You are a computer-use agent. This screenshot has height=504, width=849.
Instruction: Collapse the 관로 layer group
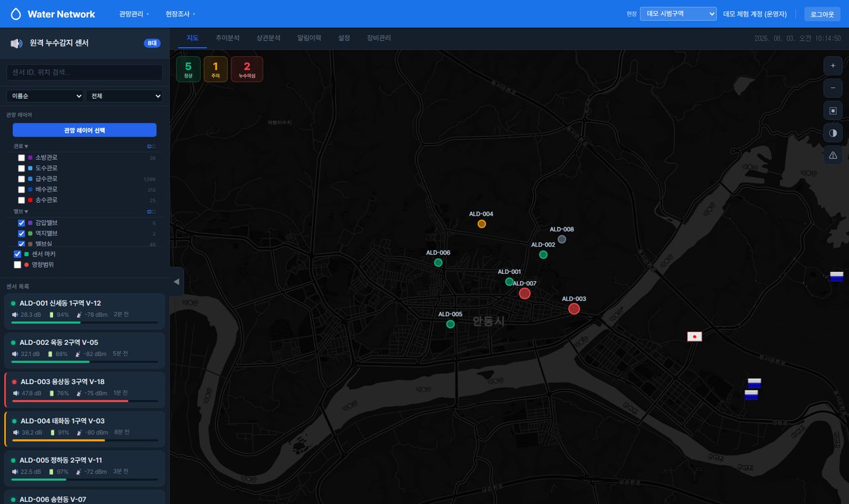21,146
